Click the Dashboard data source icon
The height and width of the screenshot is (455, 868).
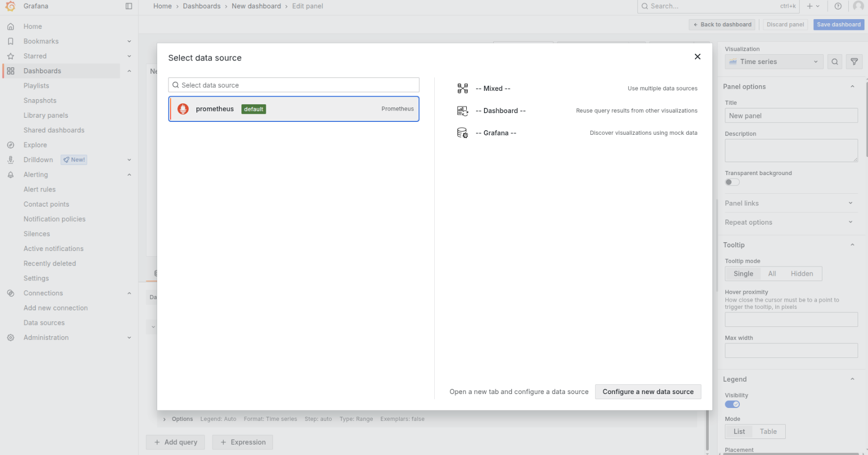(463, 111)
